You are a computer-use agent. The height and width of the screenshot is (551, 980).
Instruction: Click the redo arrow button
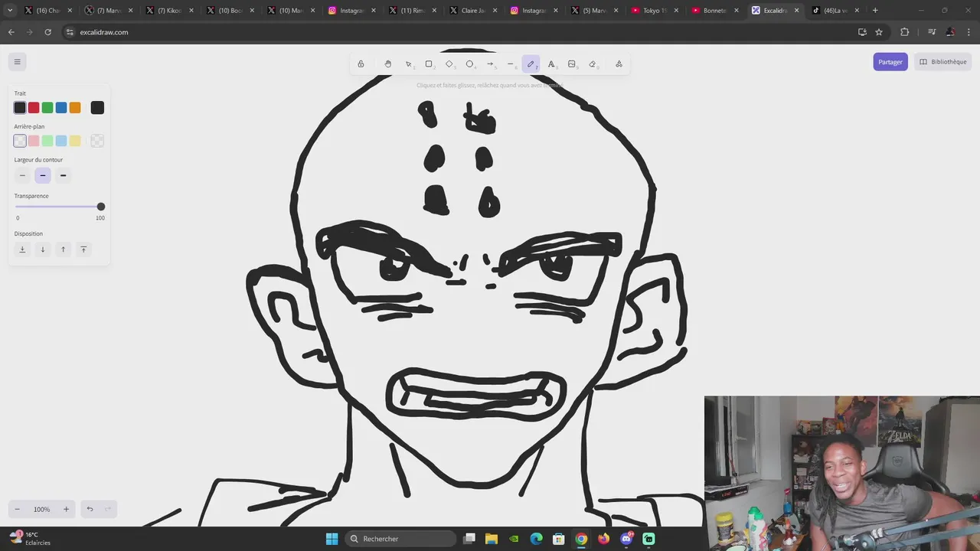(108, 509)
